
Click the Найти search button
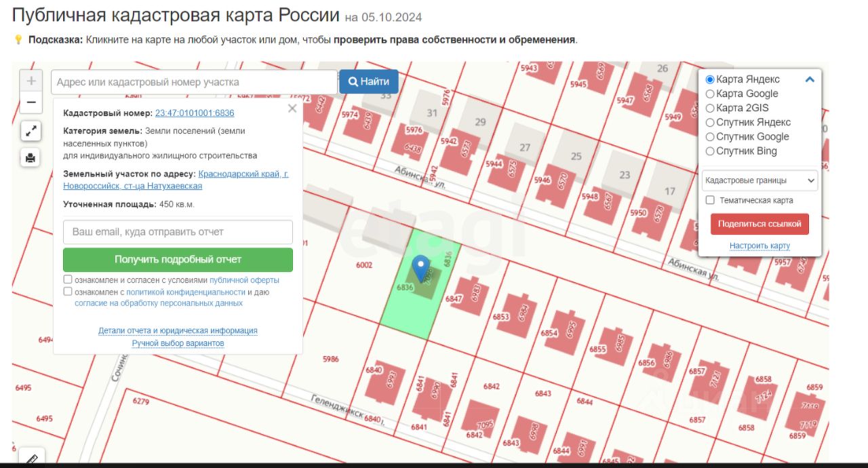pyautogui.click(x=369, y=81)
